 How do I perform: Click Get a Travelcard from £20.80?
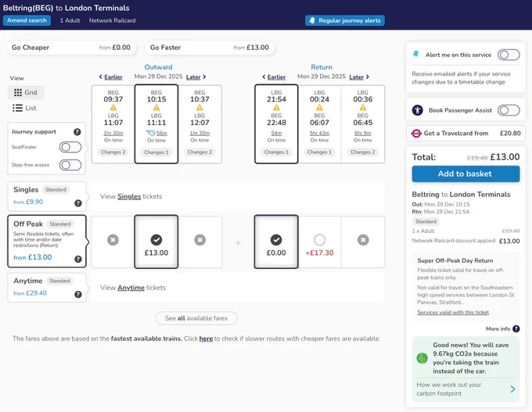465,133
